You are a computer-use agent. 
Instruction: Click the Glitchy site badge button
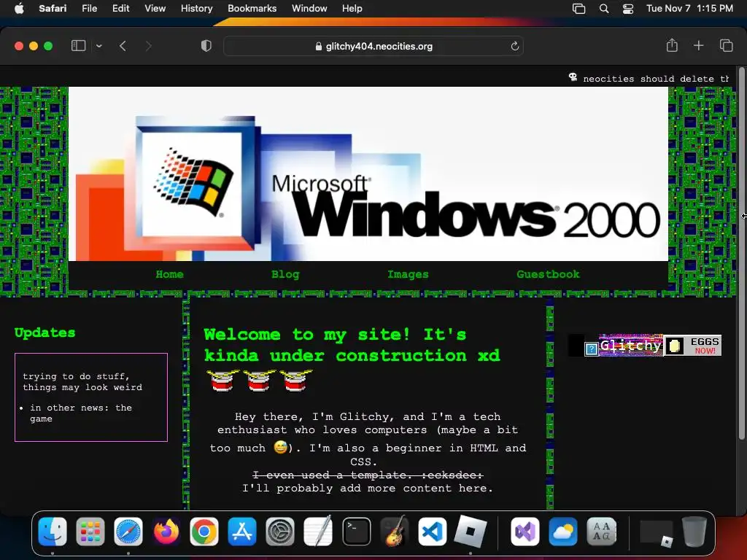point(630,345)
